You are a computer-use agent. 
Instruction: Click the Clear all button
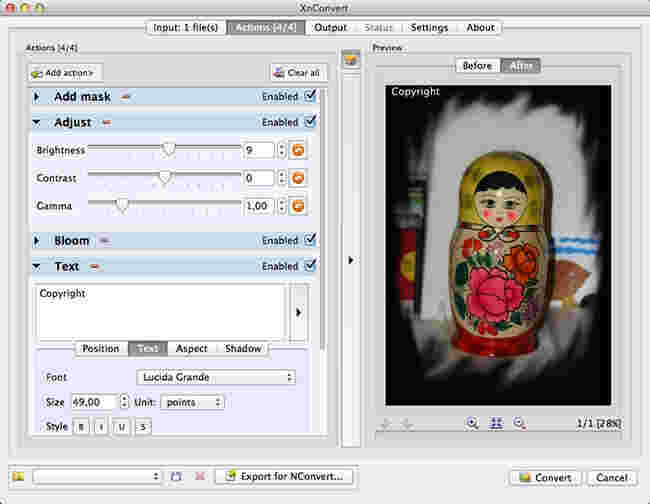(x=298, y=73)
